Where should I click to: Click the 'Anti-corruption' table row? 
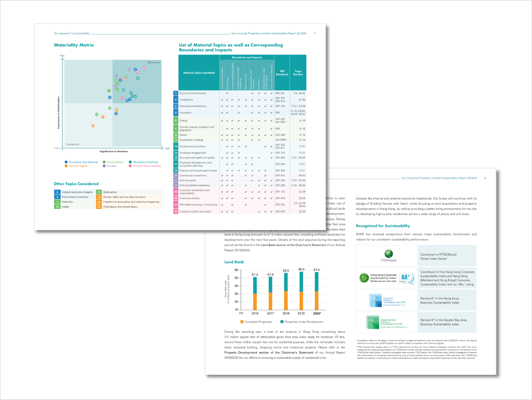coord(240,180)
